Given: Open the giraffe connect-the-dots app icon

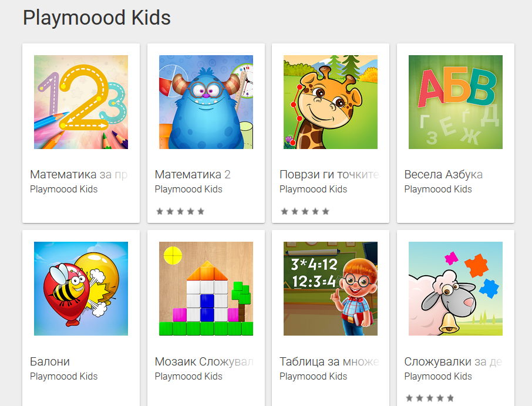Looking at the screenshot, I should click(x=331, y=102).
